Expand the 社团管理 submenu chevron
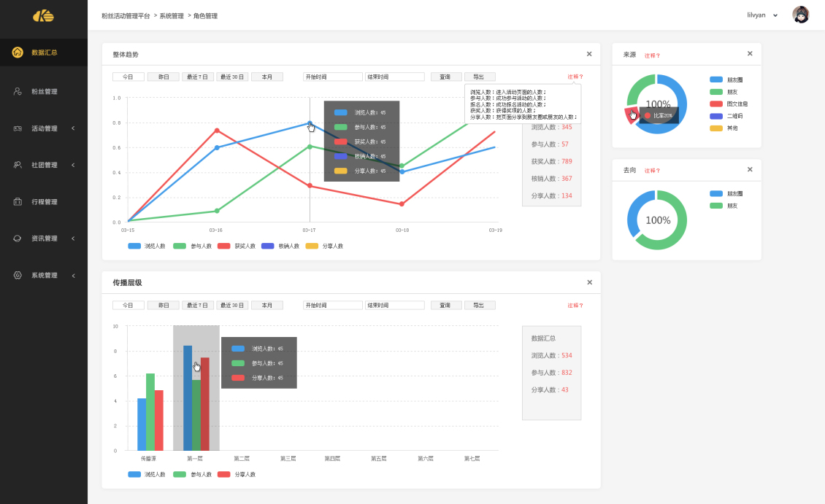This screenshot has height=504, width=825. [73, 165]
